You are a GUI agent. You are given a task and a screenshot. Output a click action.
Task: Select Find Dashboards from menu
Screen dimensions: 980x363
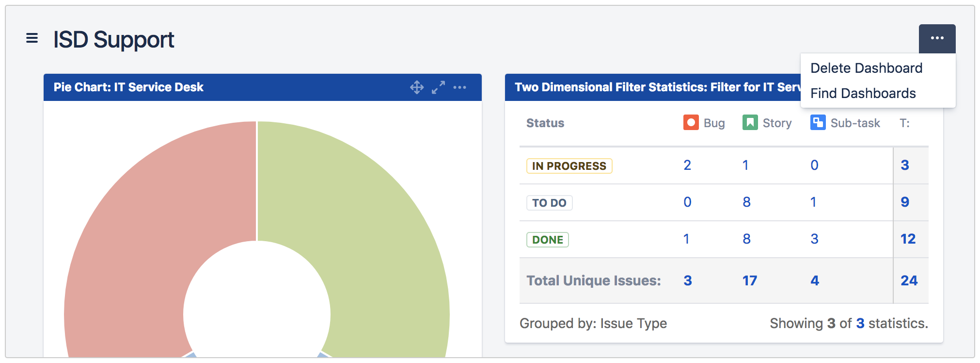[x=863, y=93]
